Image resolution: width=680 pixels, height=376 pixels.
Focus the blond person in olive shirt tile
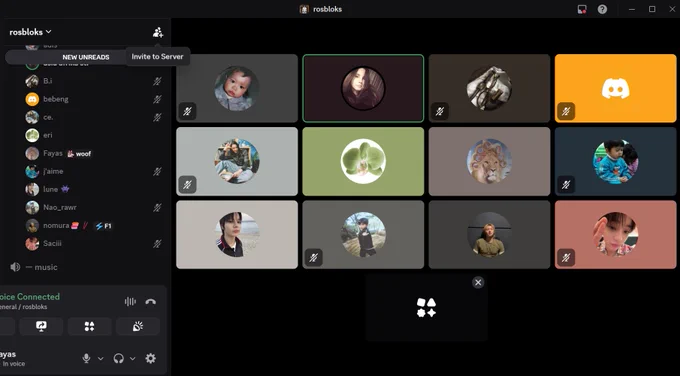coord(489,235)
